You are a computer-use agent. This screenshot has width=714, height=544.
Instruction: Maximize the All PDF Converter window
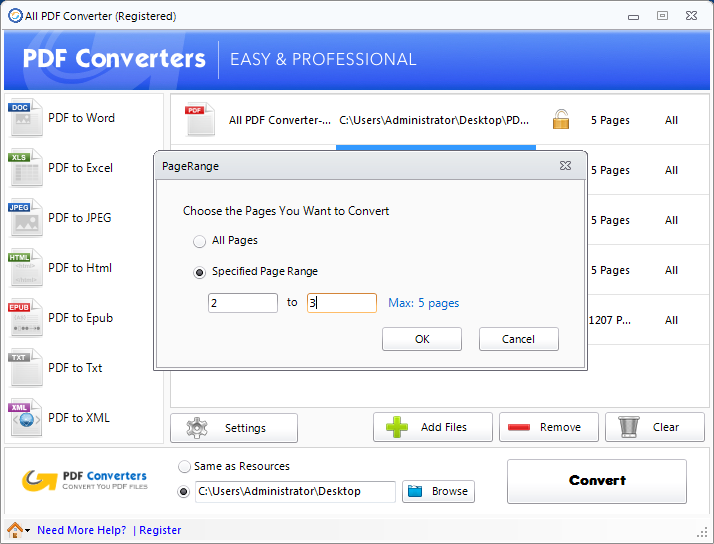point(662,16)
